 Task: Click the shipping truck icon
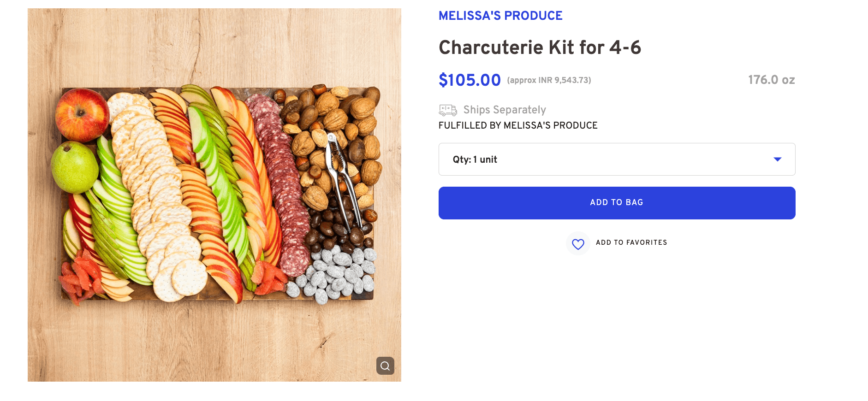(446, 110)
